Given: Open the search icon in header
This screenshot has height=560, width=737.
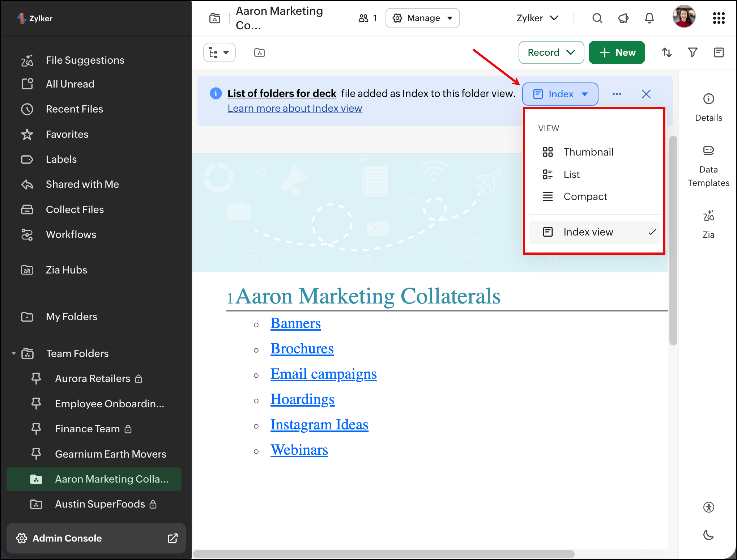Looking at the screenshot, I should pos(597,18).
